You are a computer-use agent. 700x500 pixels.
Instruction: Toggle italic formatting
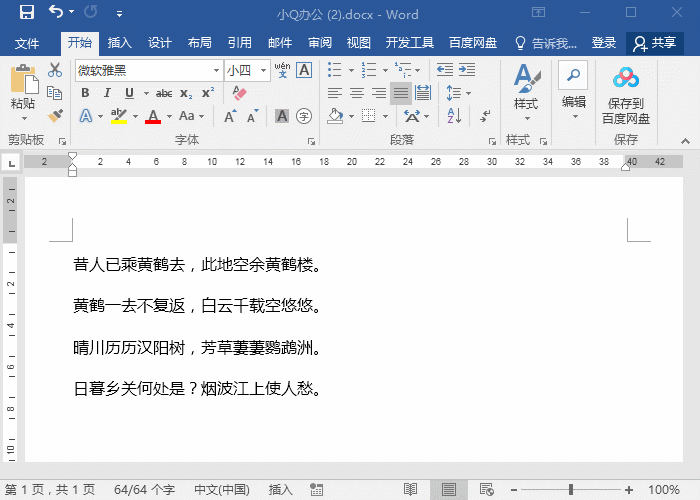pyautogui.click(x=107, y=93)
